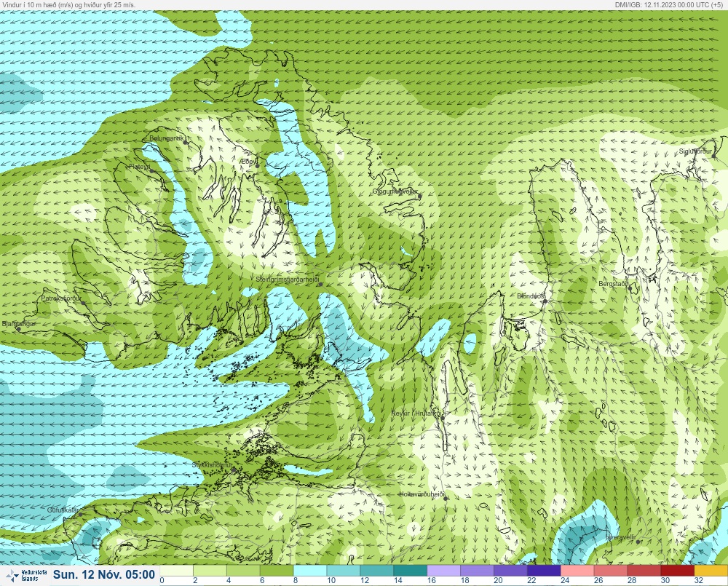This screenshot has width=728, height=586.
Task: Click the Patreksfjörður station label
Action: [61, 298]
